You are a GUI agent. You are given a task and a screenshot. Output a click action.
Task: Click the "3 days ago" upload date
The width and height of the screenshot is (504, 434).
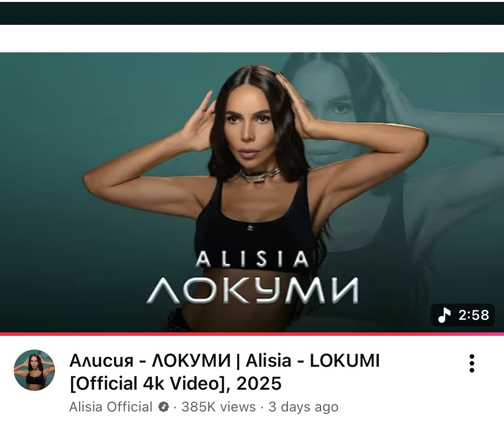[x=303, y=407]
